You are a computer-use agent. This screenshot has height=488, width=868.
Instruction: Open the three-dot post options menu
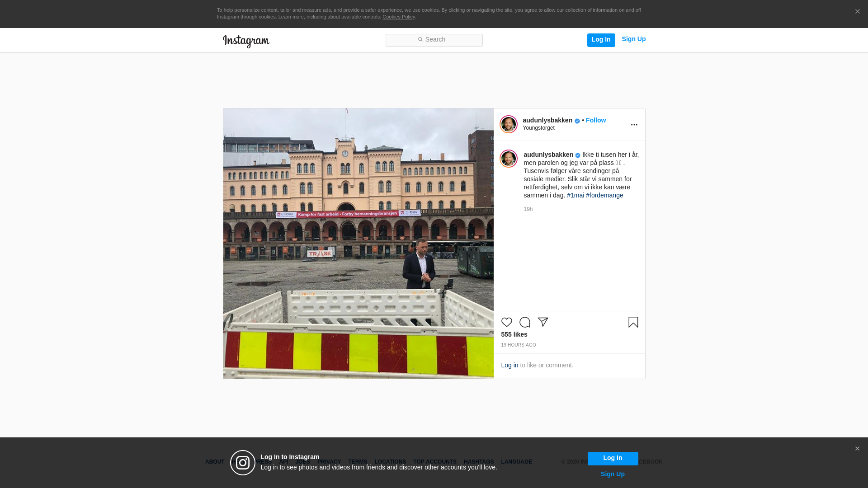(634, 125)
